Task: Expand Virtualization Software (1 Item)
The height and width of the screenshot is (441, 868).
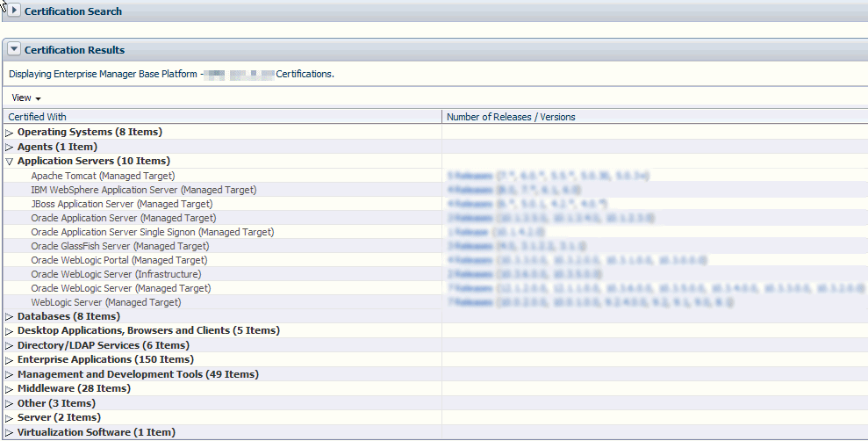Action: (x=9, y=433)
